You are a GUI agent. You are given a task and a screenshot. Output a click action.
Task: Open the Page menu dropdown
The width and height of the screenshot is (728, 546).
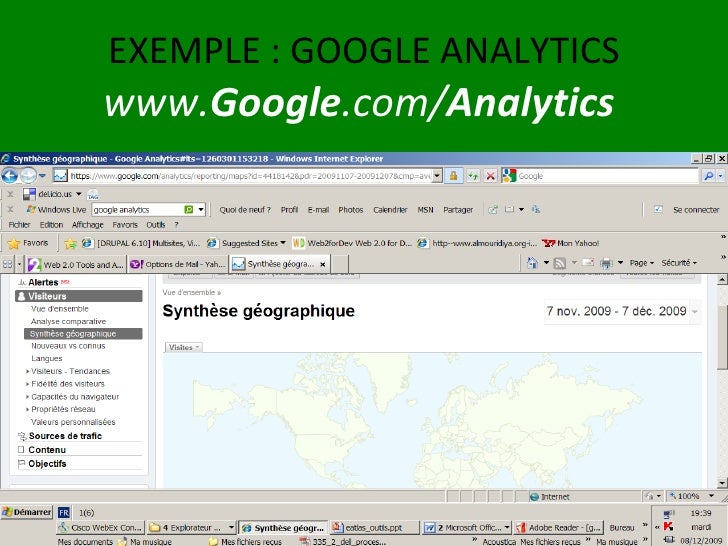[642, 263]
